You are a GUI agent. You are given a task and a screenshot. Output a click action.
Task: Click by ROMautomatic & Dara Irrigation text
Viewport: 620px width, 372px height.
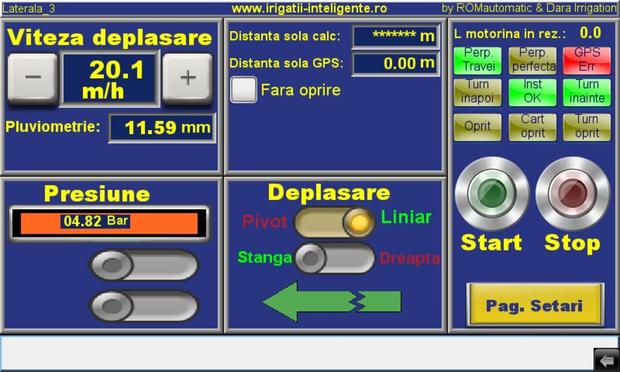coord(529,8)
